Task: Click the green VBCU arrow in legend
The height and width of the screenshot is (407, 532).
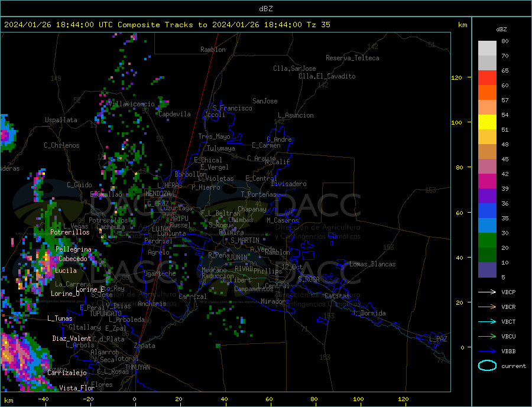Action: coord(487,337)
